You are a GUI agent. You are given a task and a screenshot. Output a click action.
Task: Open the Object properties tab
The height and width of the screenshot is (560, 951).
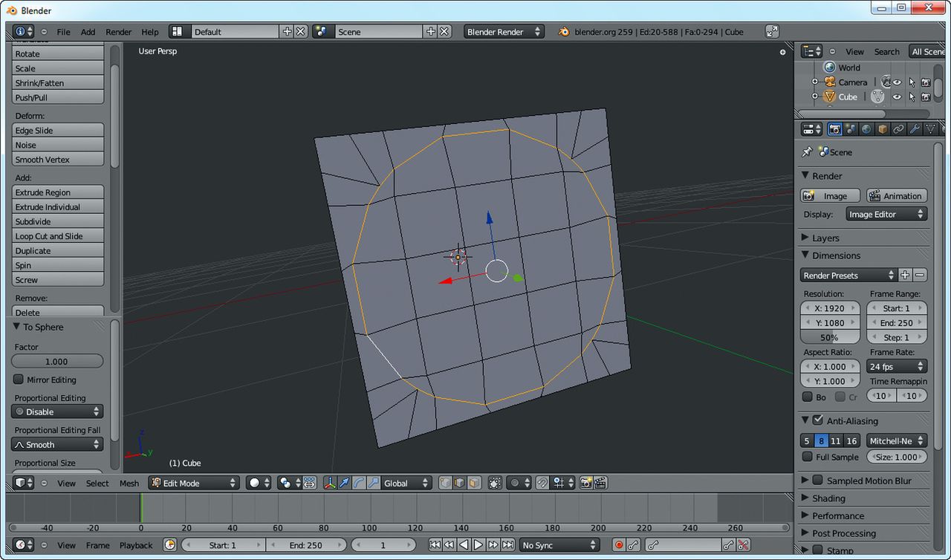click(882, 129)
